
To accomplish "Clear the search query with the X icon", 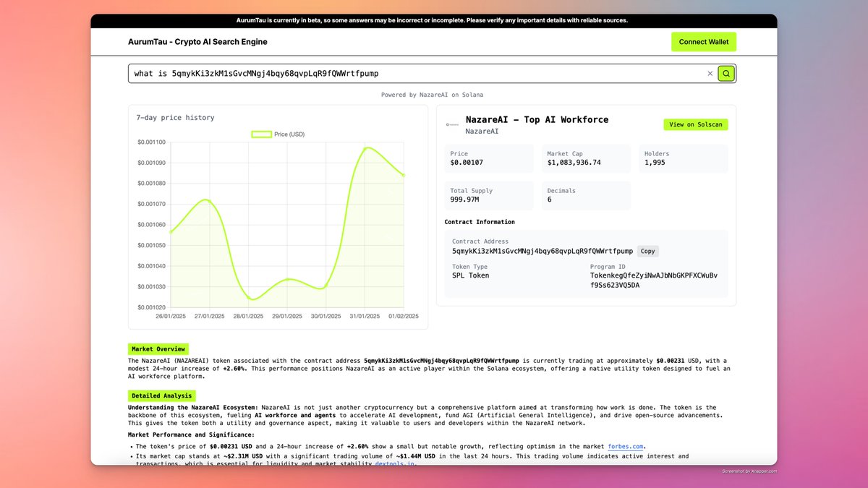I will click(x=710, y=74).
